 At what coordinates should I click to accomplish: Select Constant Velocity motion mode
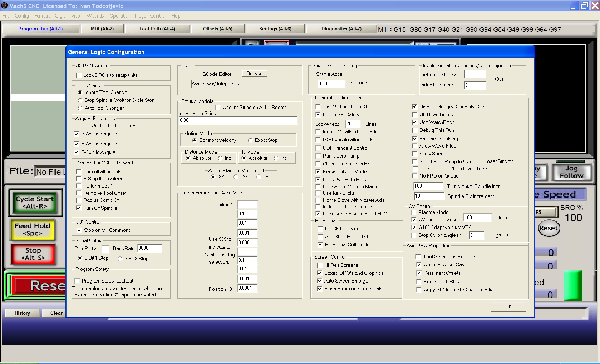(195, 140)
